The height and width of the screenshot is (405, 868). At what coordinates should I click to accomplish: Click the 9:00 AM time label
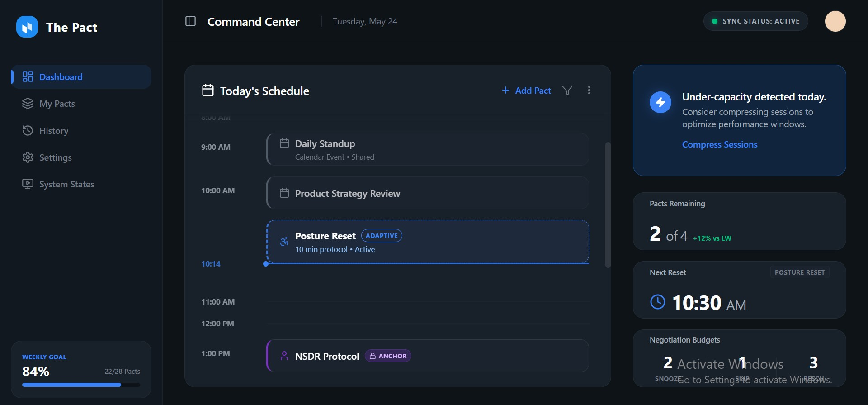click(x=216, y=147)
